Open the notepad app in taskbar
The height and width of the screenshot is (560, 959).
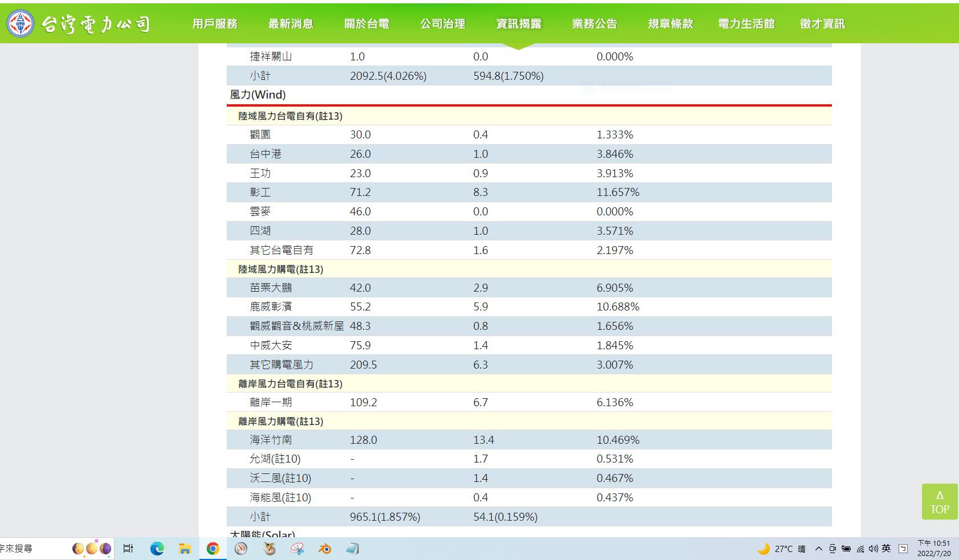(x=353, y=549)
